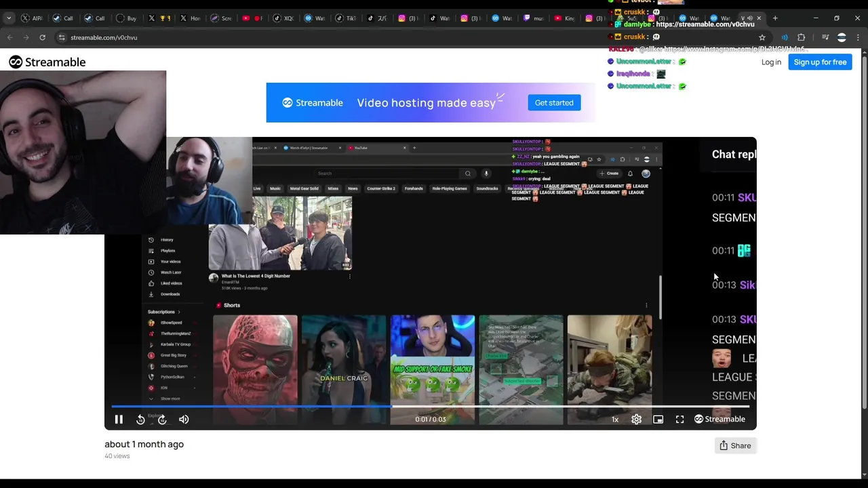Click the skip forward icon in the player
The height and width of the screenshot is (488, 868).
click(x=162, y=420)
